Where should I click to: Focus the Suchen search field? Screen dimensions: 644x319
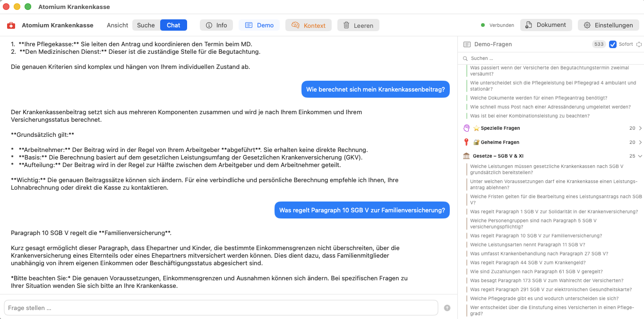(550, 59)
